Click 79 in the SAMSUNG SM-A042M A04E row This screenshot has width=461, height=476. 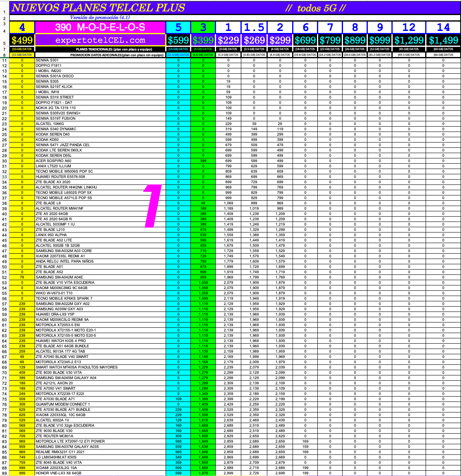[22, 277]
